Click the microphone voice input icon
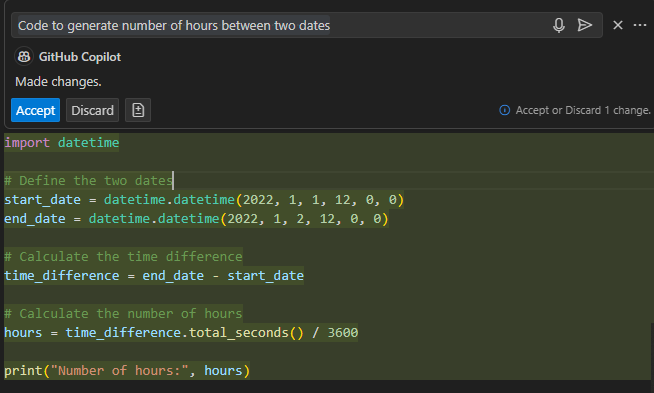The width and height of the screenshot is (654, 393). click(559, 25)
